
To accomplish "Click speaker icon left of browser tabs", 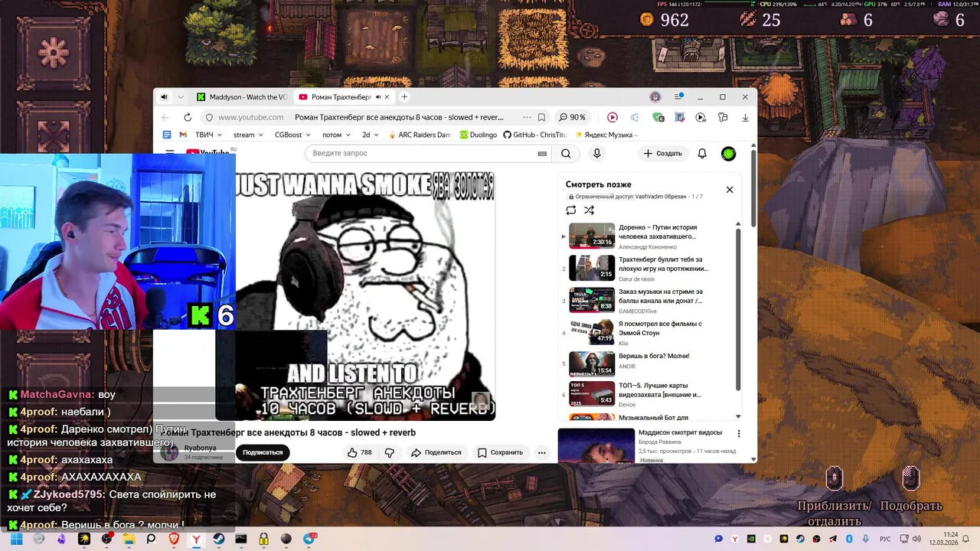I will tap(164, 97).
